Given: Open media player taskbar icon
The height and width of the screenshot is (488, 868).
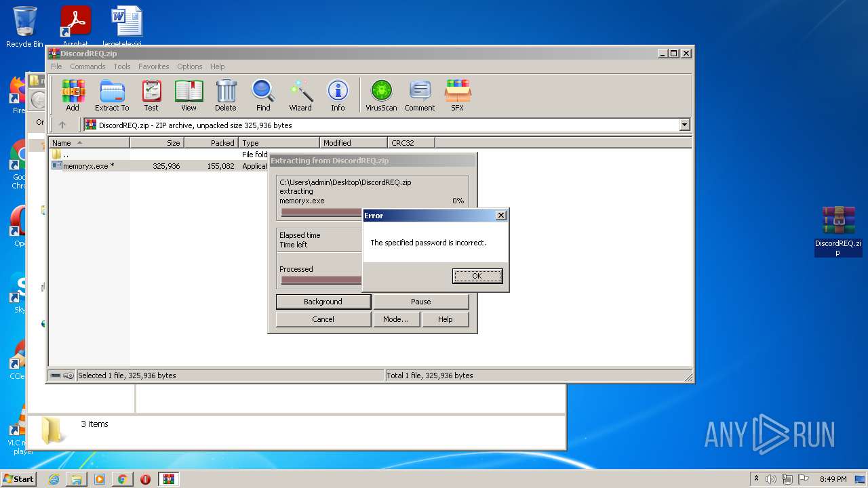Looking at the screenshot, I should 100,479.
